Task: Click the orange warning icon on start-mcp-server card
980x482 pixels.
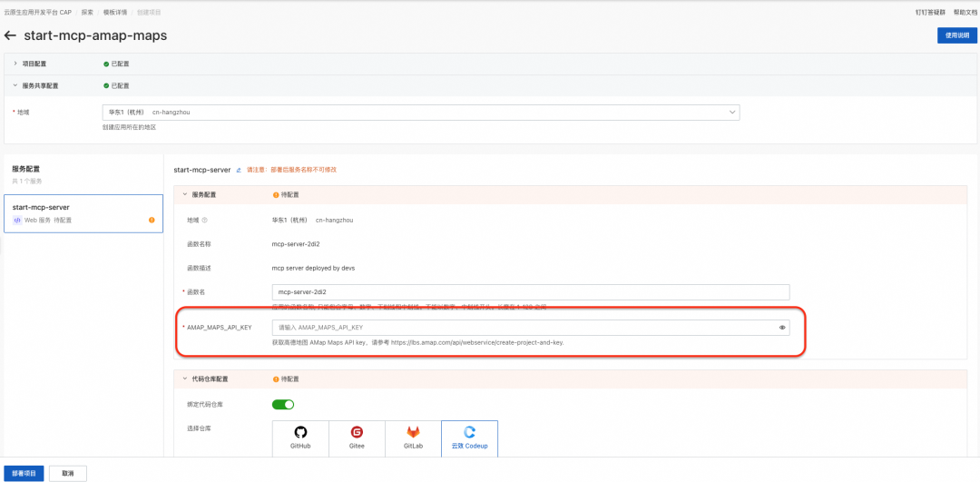Action: (152, 220)
